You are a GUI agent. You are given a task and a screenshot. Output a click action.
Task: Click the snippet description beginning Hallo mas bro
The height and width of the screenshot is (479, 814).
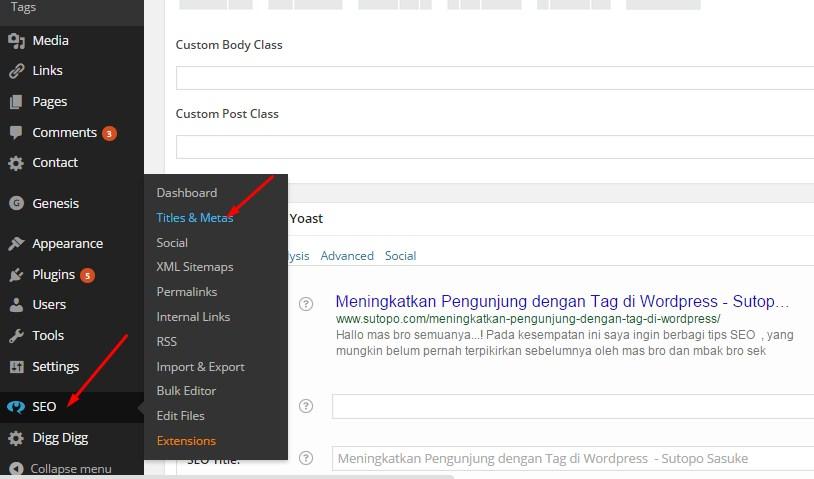(x=565, y=343)
